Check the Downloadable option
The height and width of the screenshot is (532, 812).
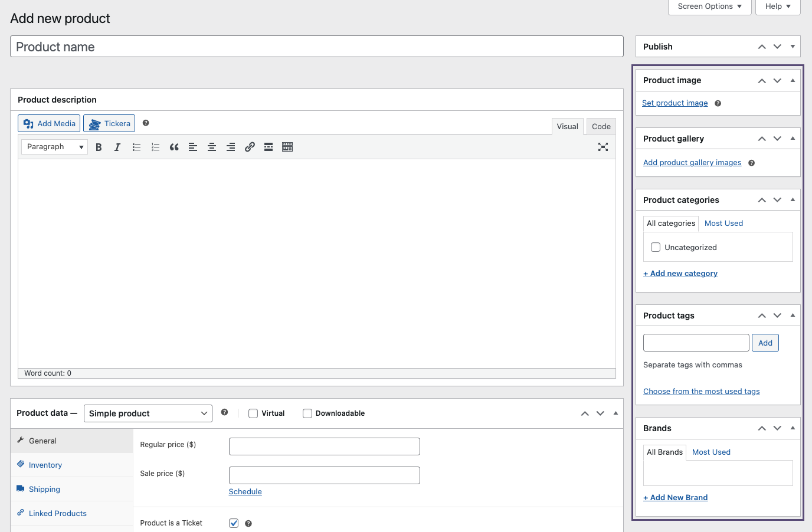tap(307, 413)
